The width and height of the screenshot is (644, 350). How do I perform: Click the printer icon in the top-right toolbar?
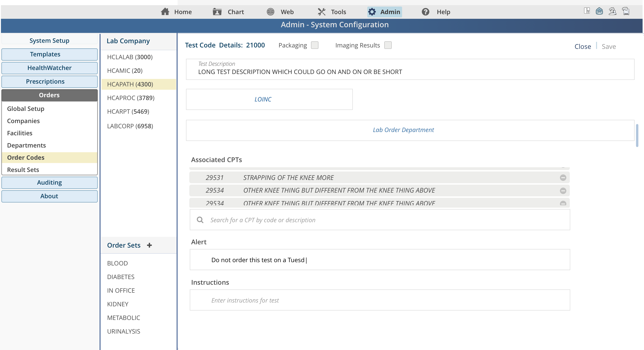click(x=626, y=11)
